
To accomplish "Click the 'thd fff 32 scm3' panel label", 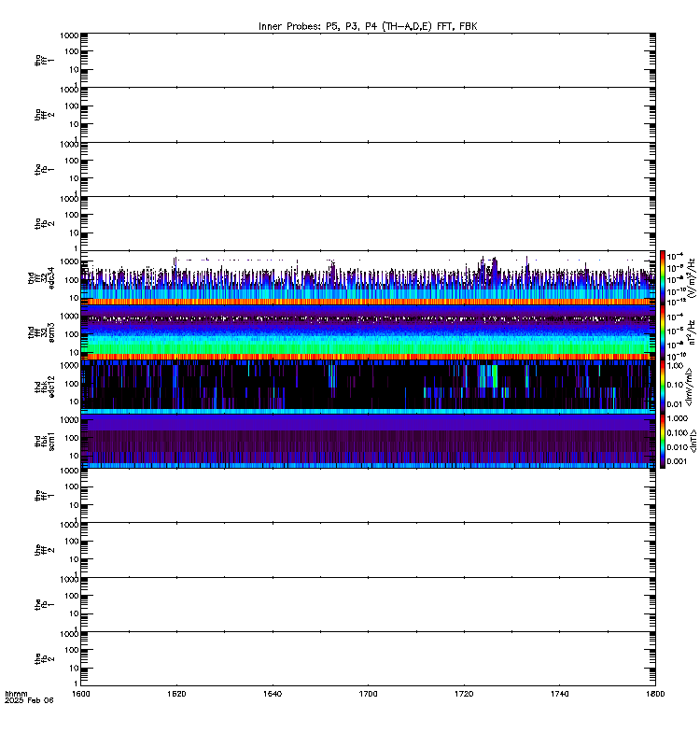I will 41,332.
